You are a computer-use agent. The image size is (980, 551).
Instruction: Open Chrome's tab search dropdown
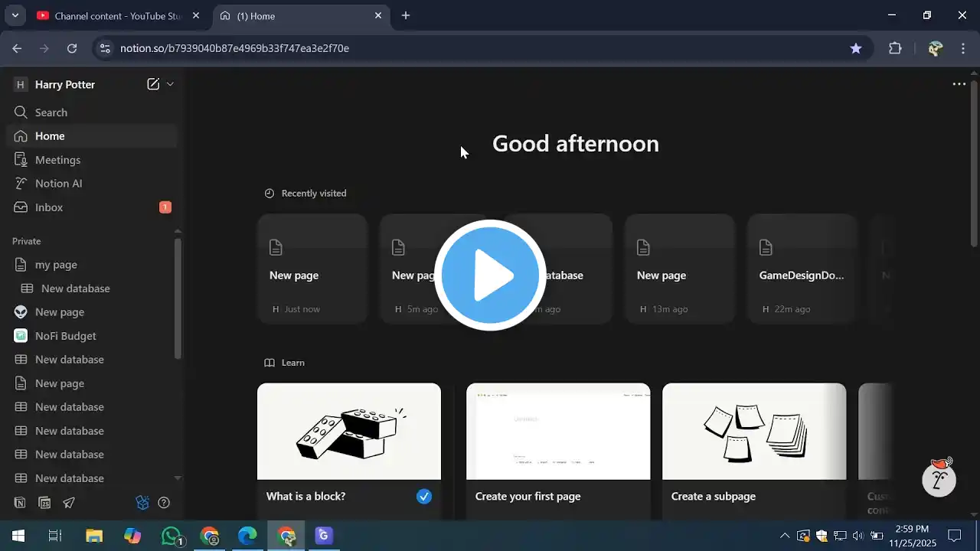[15, 15]
